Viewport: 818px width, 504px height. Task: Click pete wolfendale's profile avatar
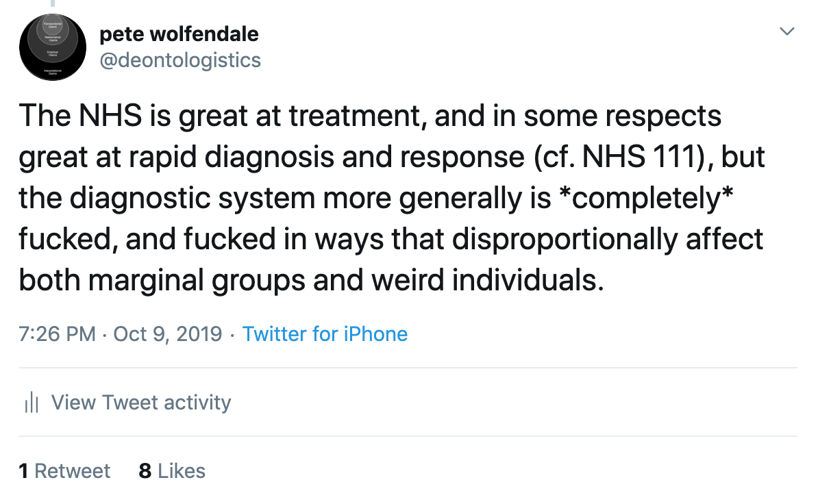click(x=53, y=48)
